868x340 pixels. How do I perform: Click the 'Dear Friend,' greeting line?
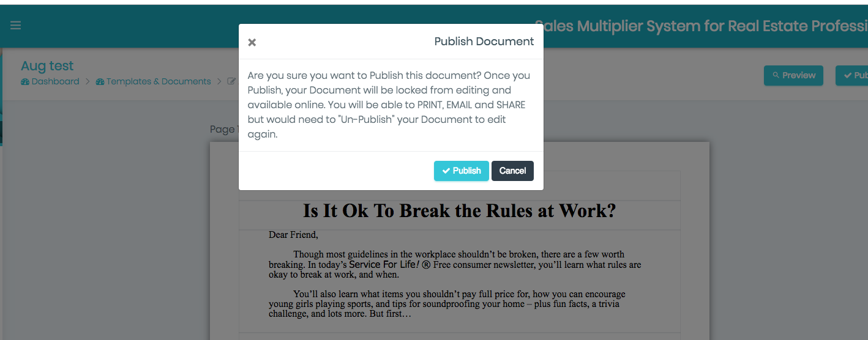pos(293,235)
